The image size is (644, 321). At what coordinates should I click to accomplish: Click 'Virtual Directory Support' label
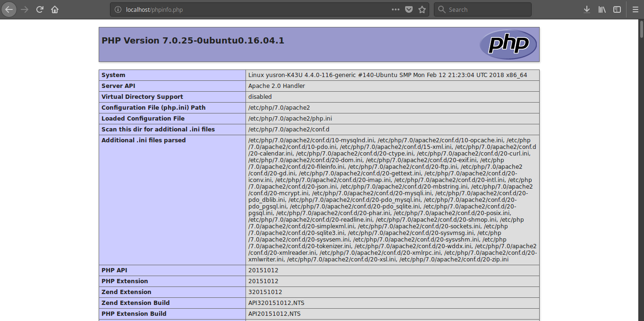tap(142, 97)
